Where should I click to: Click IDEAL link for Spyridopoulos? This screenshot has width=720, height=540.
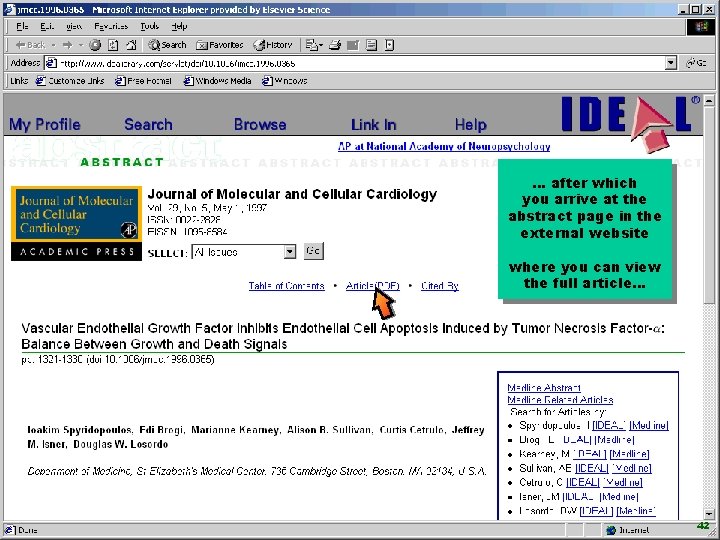coord(609,426)
